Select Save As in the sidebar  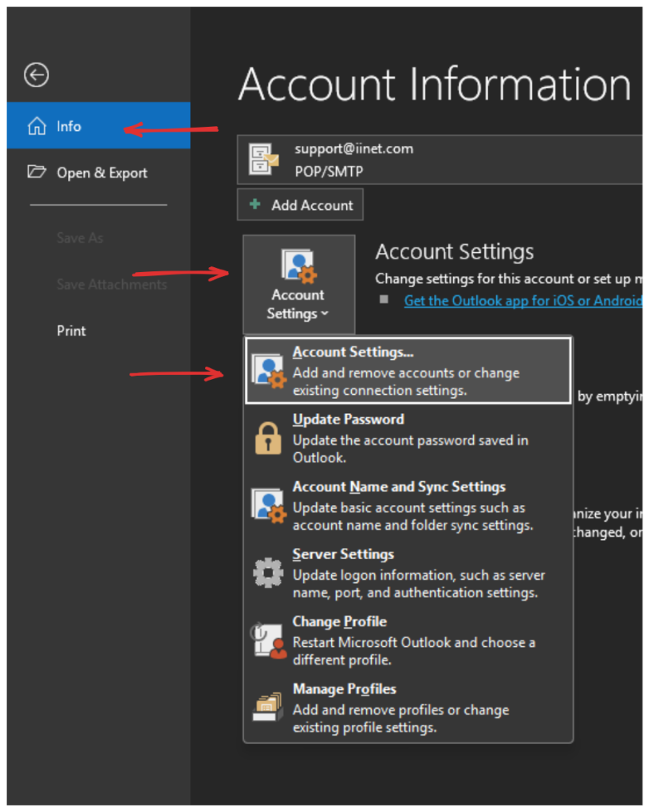point(80,238)
